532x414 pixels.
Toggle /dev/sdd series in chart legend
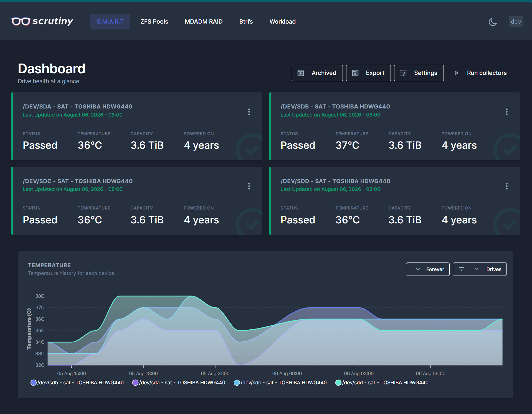point(382,383)
